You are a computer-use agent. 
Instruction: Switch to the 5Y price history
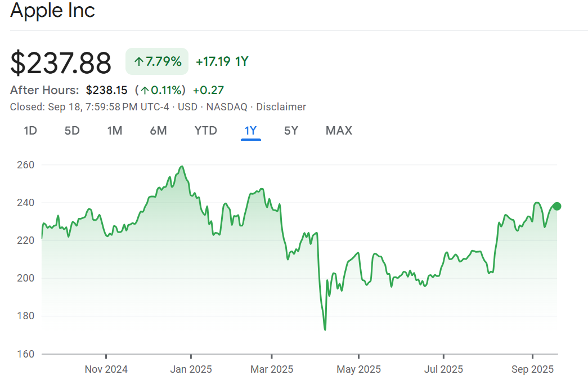click(x=291, y=131)
